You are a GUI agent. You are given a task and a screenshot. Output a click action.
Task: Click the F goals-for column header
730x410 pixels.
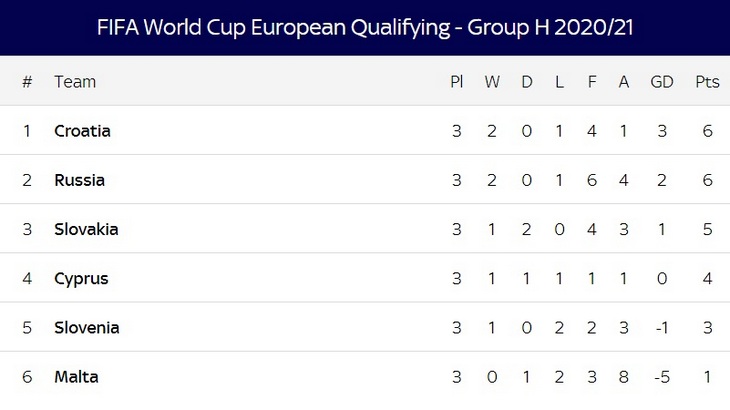click(592, 82)
